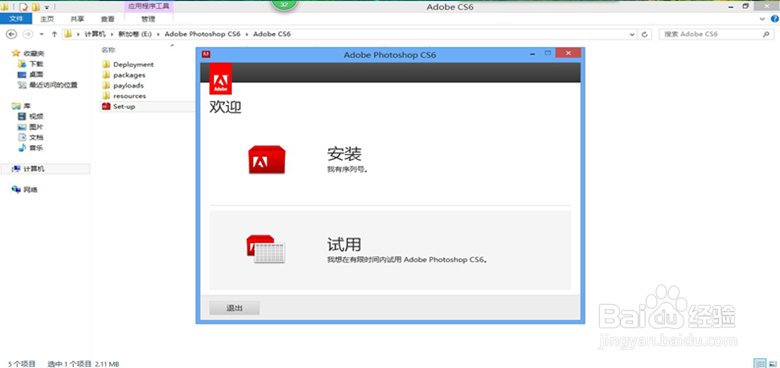The image size is (780, 368).
Task: Switch to the 查看 ribbon tab
Action: tap(107, 19)
